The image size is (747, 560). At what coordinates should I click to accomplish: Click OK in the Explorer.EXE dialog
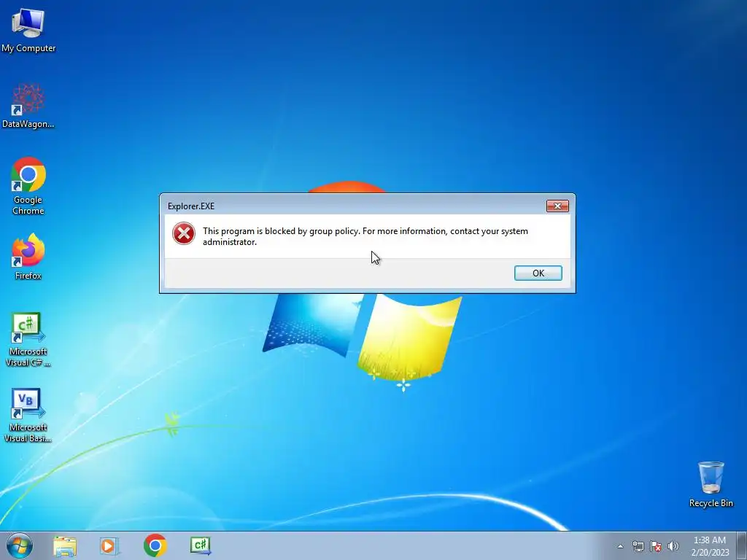[x=538, y=273]
